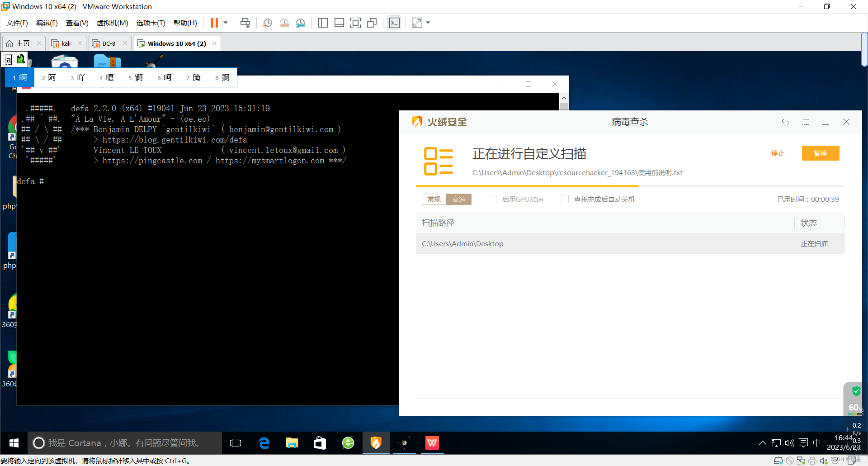Open the Action Center notification icon
The width and height of the screenshot is (868, 466).
click(803, 443)
